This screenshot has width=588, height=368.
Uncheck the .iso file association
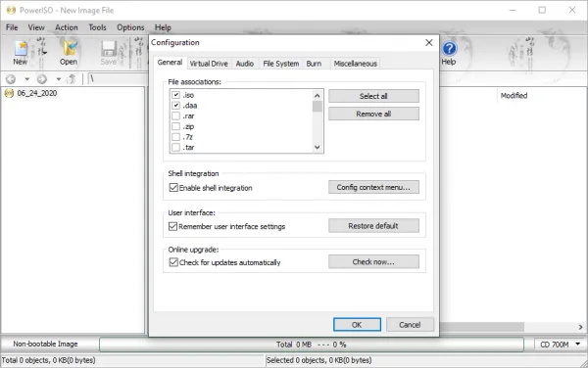[175, 95]
